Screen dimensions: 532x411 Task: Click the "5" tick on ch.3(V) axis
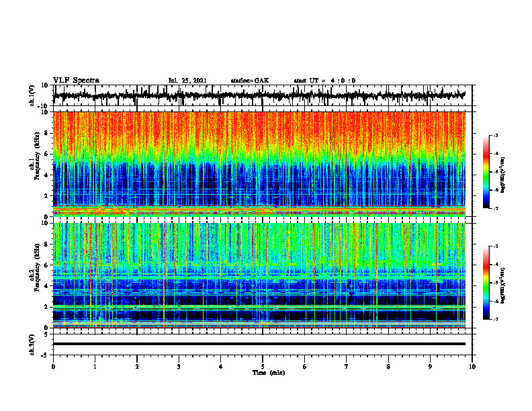click(47, 334)
